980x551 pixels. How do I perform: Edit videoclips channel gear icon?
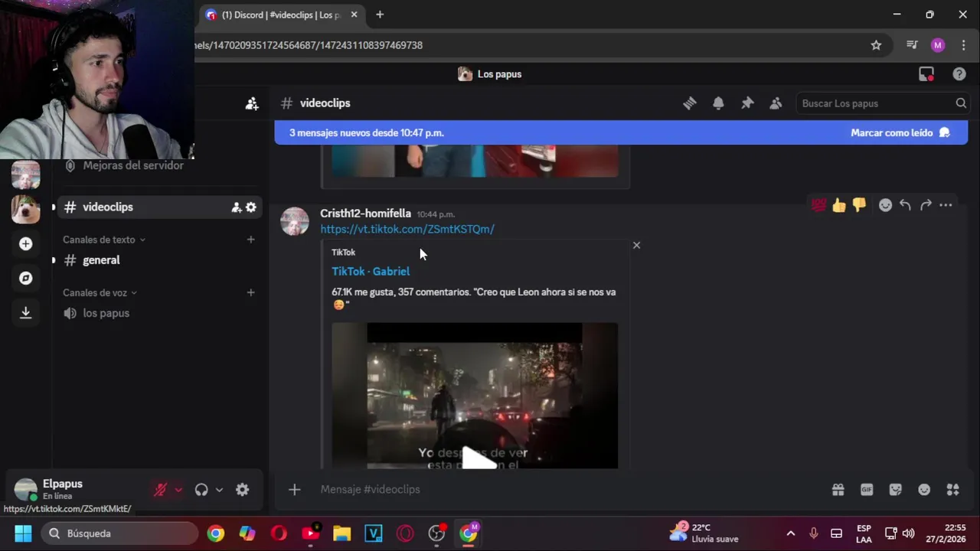point(251,207)
